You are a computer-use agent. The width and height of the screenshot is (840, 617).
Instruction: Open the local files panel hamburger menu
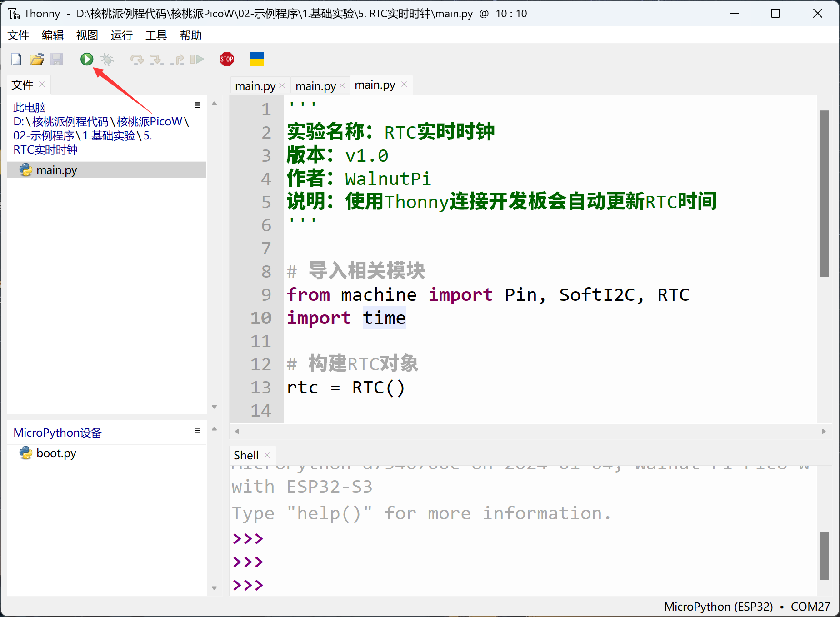197,105
